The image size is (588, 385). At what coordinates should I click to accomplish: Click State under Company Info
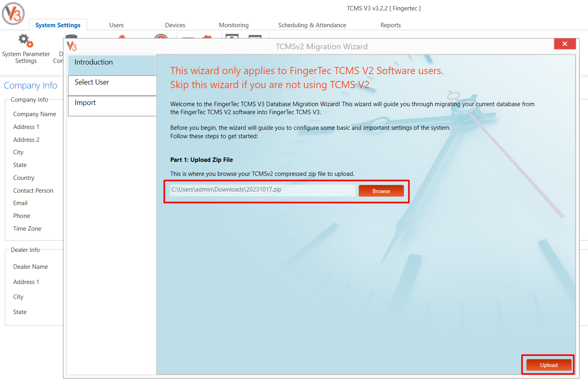[20, 165]
